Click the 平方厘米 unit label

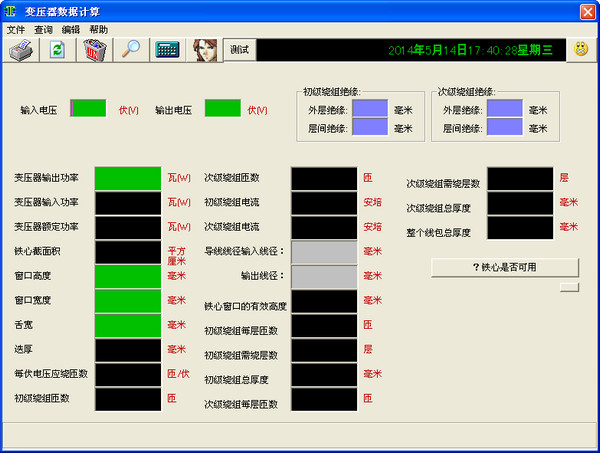click(176, 256)
